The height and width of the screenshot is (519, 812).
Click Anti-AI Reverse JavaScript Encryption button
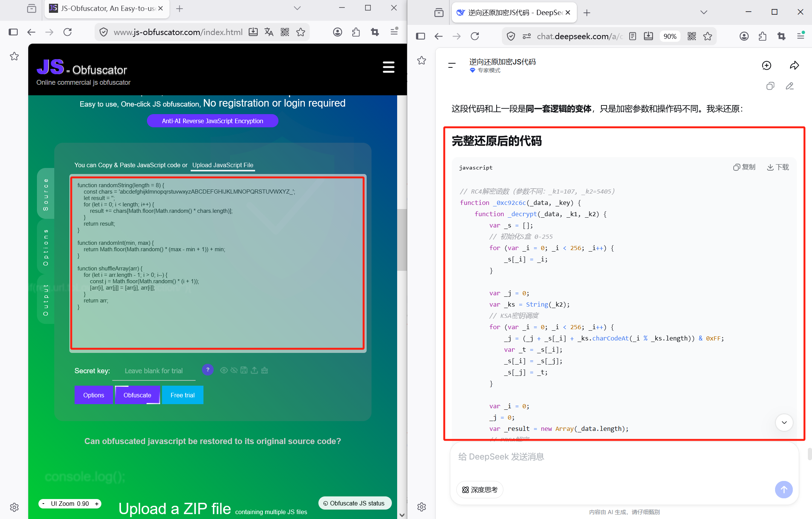[x=213, y=121]
